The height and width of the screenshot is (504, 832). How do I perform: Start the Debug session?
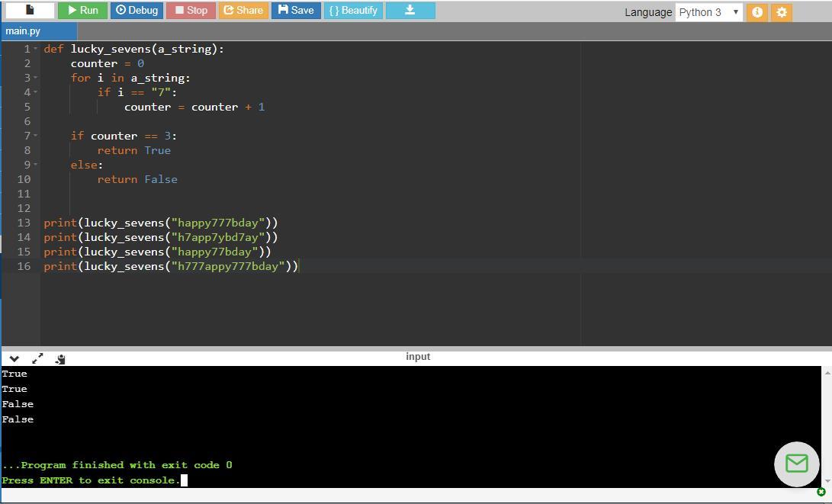[x=137, y=10]
